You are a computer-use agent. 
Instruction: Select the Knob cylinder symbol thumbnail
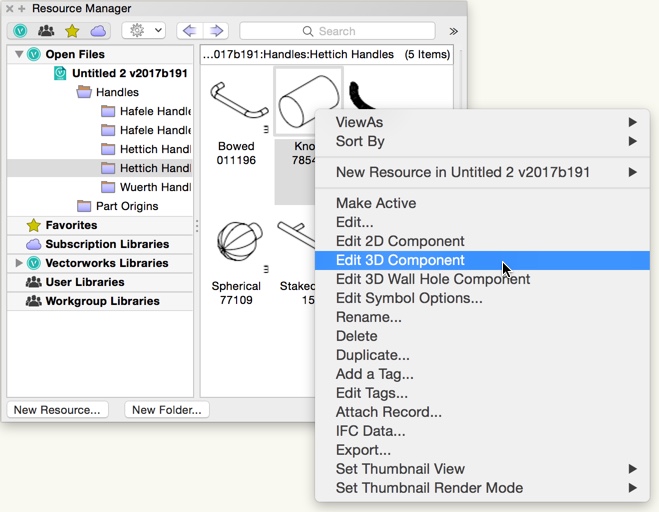[309, 101]
